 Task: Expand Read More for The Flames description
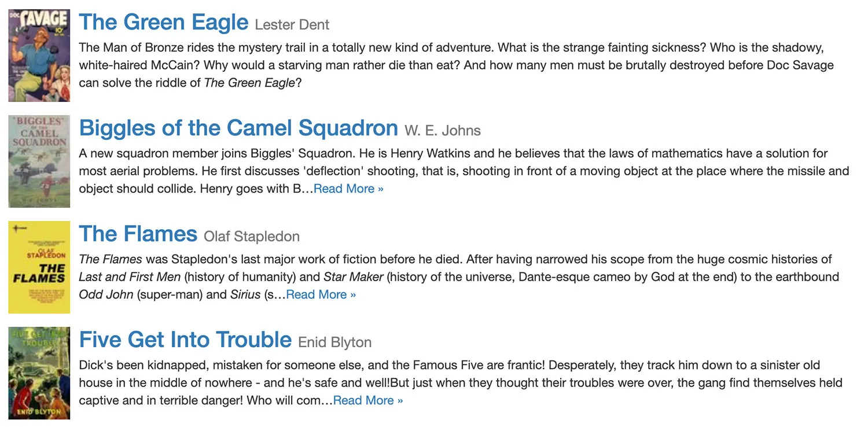[321, 295]
